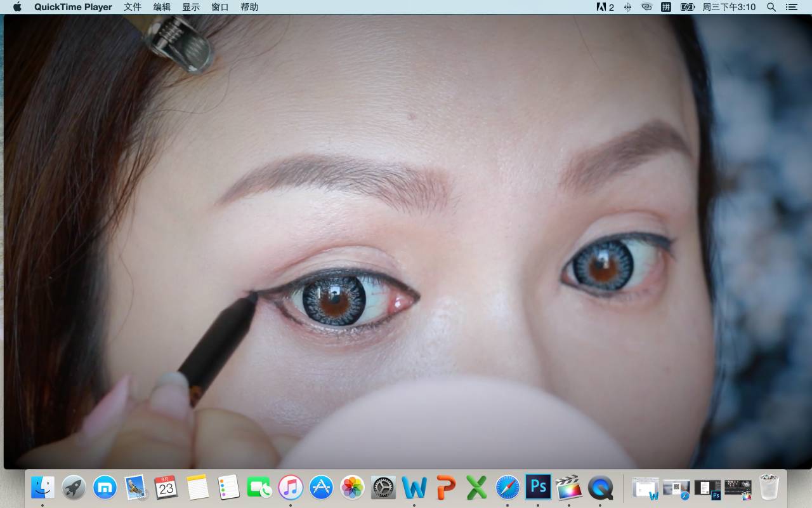Screen dimensions: 812x508
Task: Click the 周三下午3:10 clock
Action: (729, 7)
